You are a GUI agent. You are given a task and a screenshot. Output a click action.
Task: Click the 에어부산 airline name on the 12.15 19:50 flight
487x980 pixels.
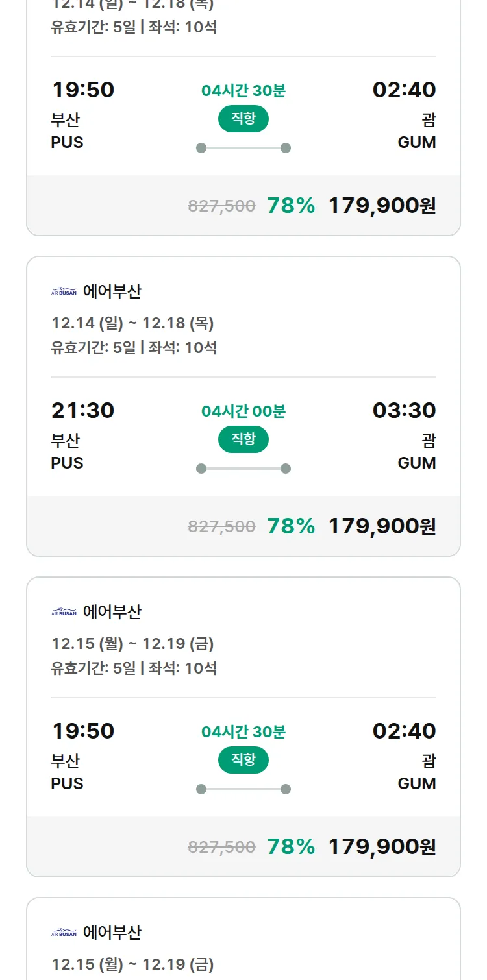(x=112, y=612)
